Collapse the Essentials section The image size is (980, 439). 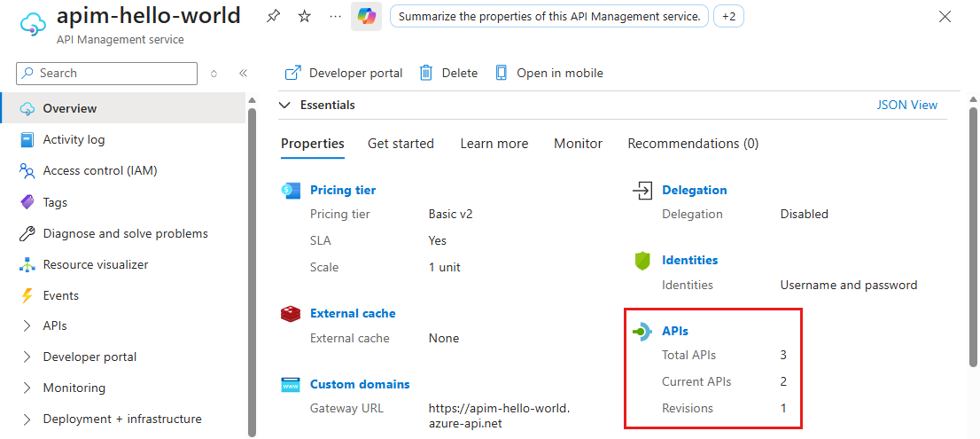[285, 105]
